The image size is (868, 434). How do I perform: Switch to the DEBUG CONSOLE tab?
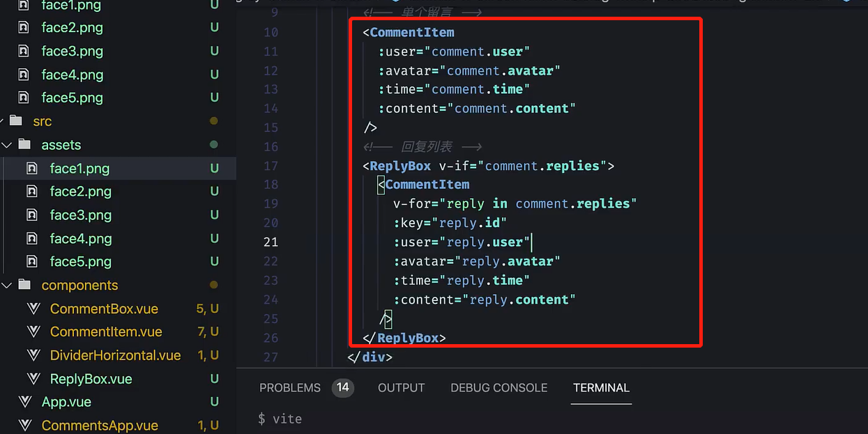pyautogui.click(x=498, y=387)
